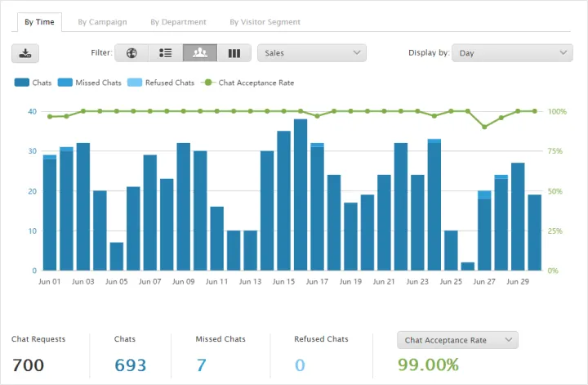Toggle Refused Chats series in legend
Viewport: 588px width, 385px height.
click(x=162, y=83)
